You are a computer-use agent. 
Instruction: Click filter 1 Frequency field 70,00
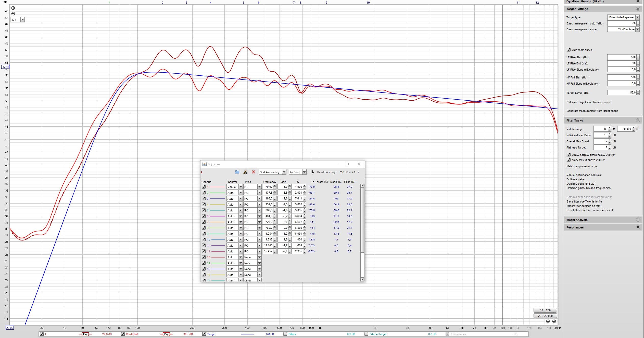(268, 187)
